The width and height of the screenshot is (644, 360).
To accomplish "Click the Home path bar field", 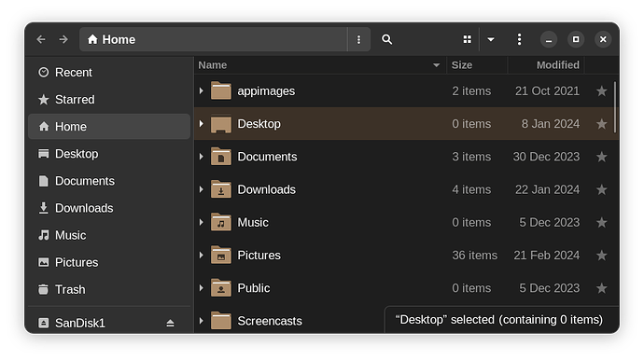I will tap(214, 39).
